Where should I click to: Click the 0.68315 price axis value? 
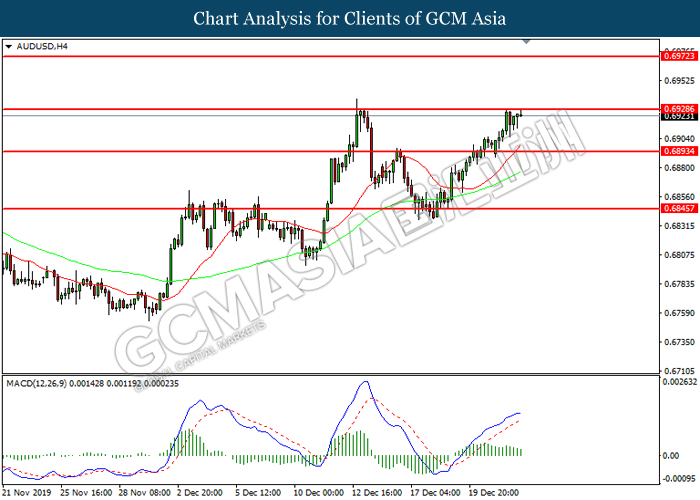[x=679, y=226]
